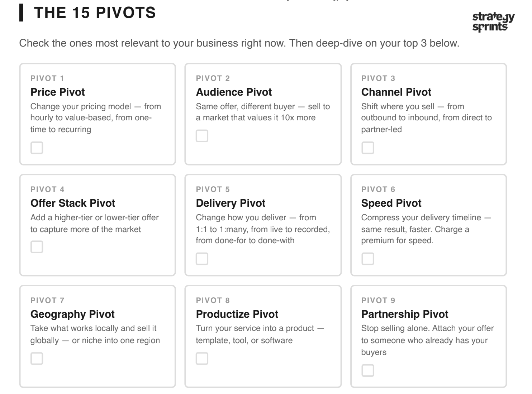Click the "Audience Pivot" heading
This screenshot has width=532, height=394.
tap(234, 92)
